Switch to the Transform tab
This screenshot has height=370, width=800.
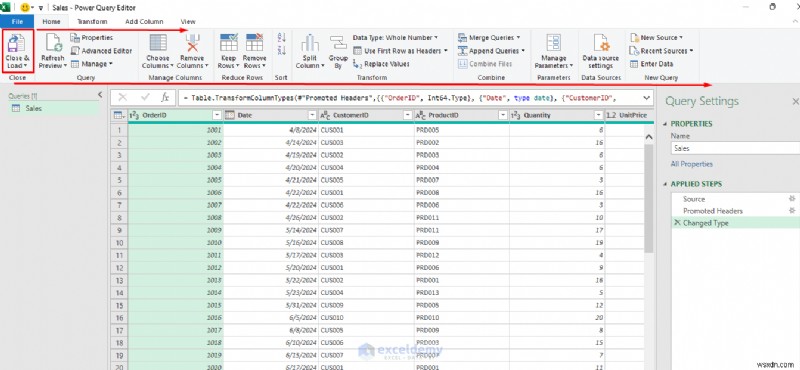point(92,21)
